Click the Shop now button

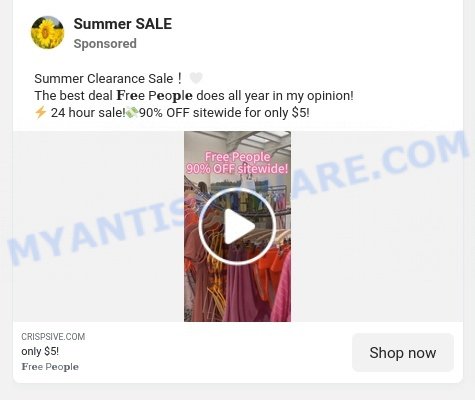(x=403, y=353)
